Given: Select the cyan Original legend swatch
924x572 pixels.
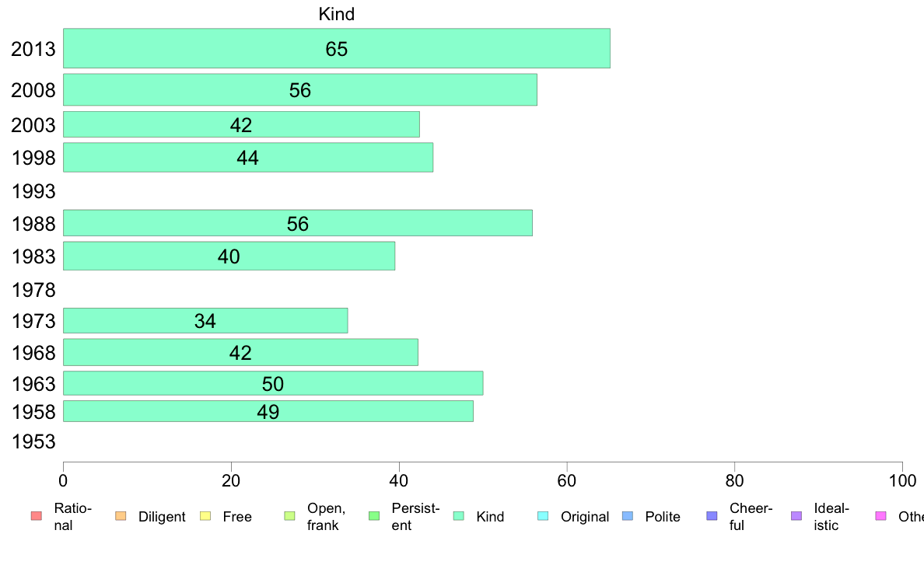Looking at the screenshot, I should tap(543, 516).
